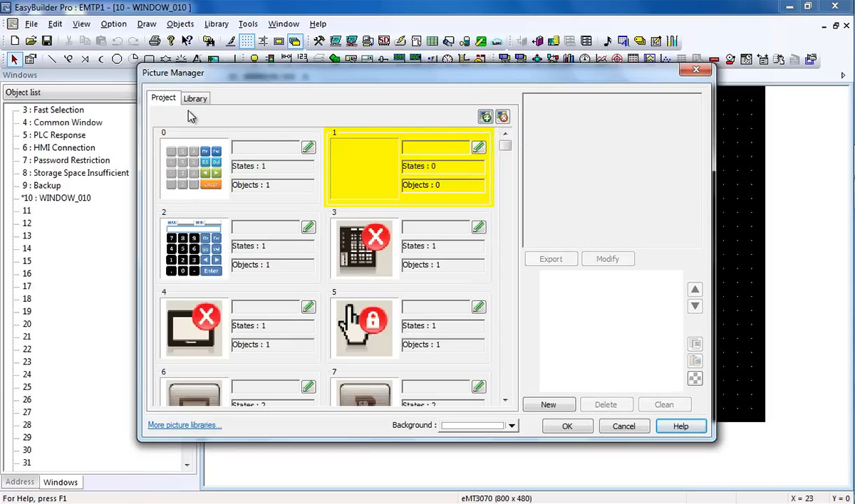Image resolution: width=855 pixels, height=504 pixels.
Task: Select '5 : PLC Response' in window list
Action: coord(54,135)
